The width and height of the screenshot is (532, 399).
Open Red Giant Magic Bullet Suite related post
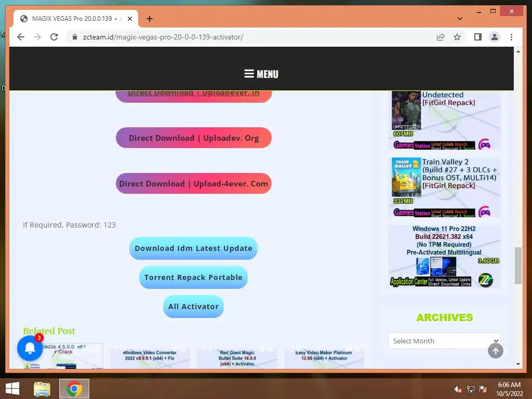coord(237,358)
